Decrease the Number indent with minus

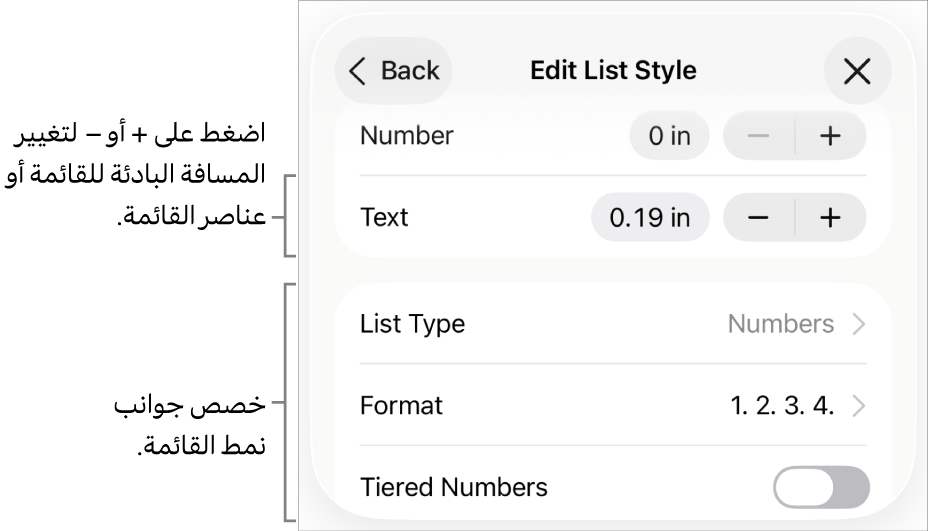[x=759, y=136]
